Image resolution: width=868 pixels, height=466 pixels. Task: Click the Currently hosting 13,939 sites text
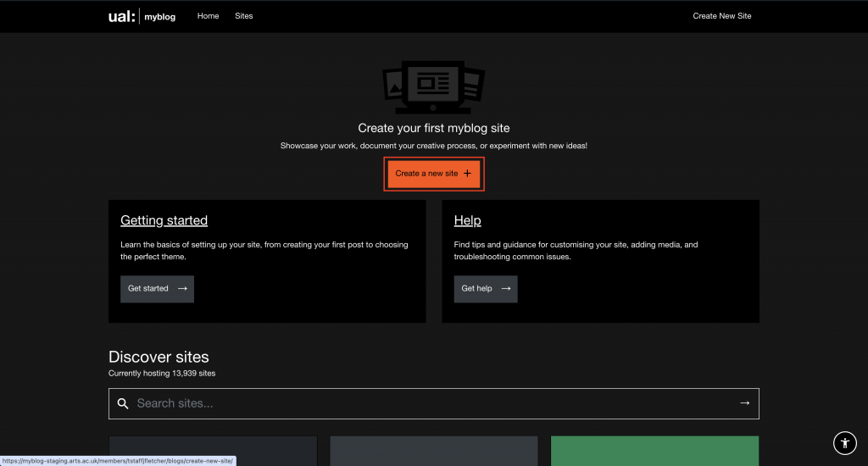point(162,374)
